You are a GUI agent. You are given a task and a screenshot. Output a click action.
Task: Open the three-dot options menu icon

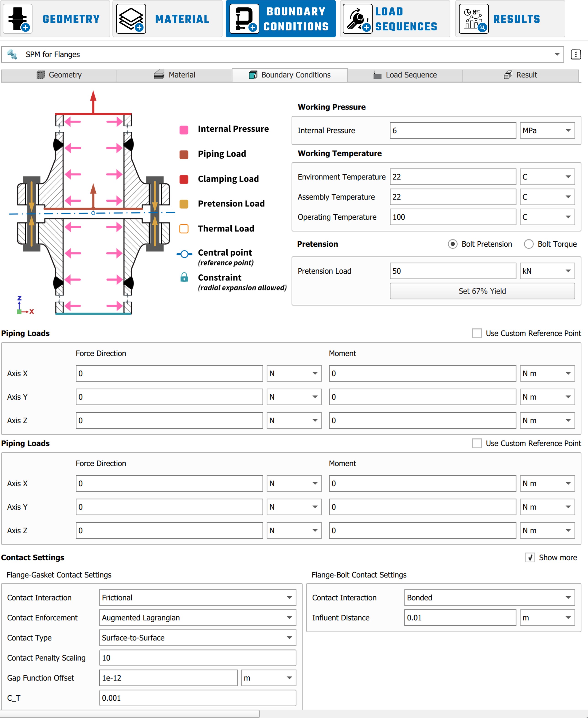pyautogui.click(x=575, y=55)
